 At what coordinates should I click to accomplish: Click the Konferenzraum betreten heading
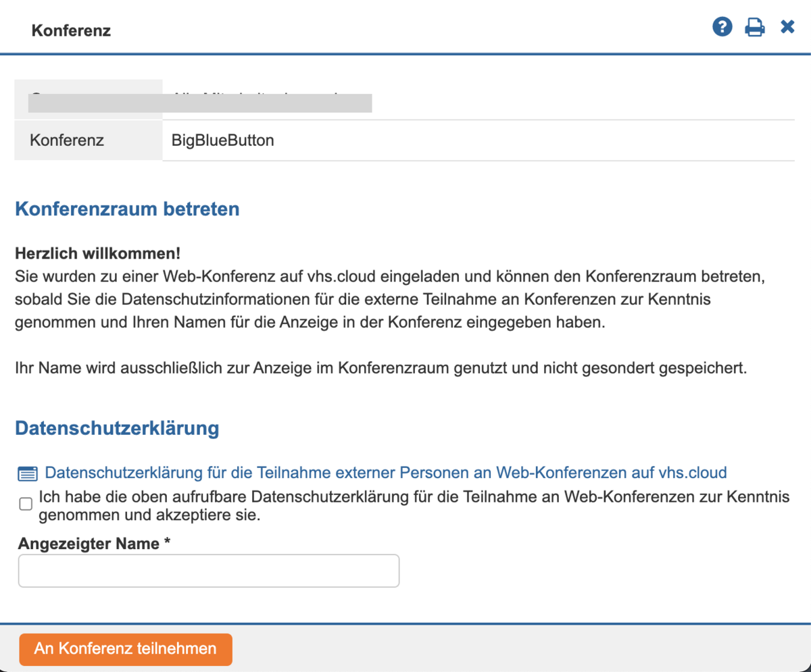[x=127, y=209]
